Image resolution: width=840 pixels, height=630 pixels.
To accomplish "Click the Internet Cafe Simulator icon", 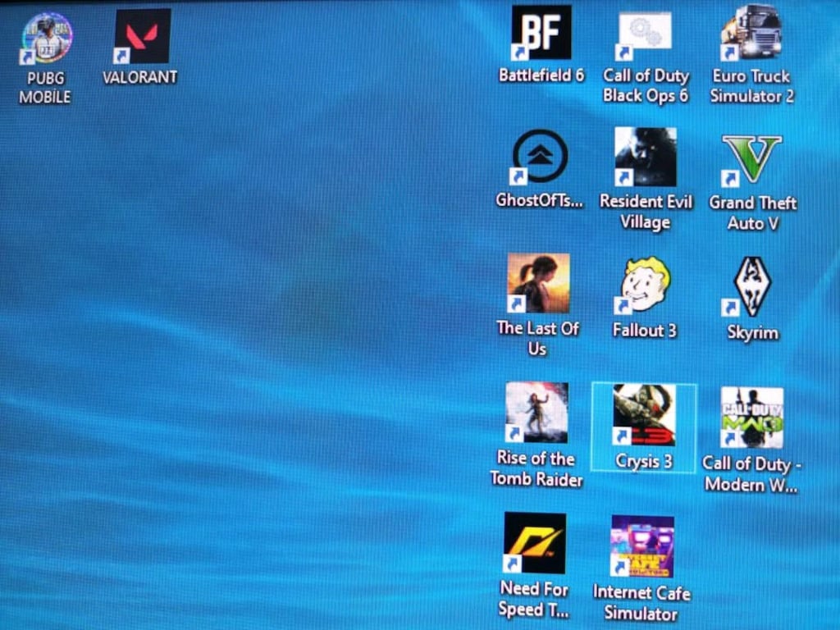I will coord(642,546).
